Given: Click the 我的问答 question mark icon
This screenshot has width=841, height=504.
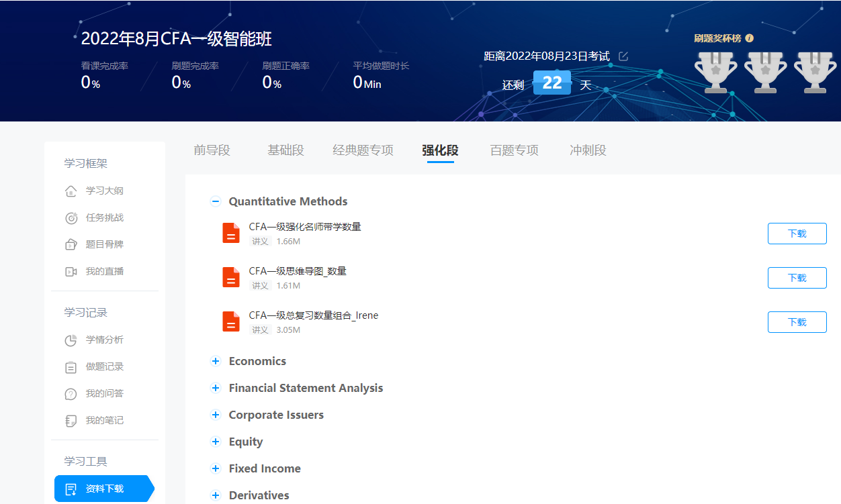Looking at the screenshot, I should (71, 394).
